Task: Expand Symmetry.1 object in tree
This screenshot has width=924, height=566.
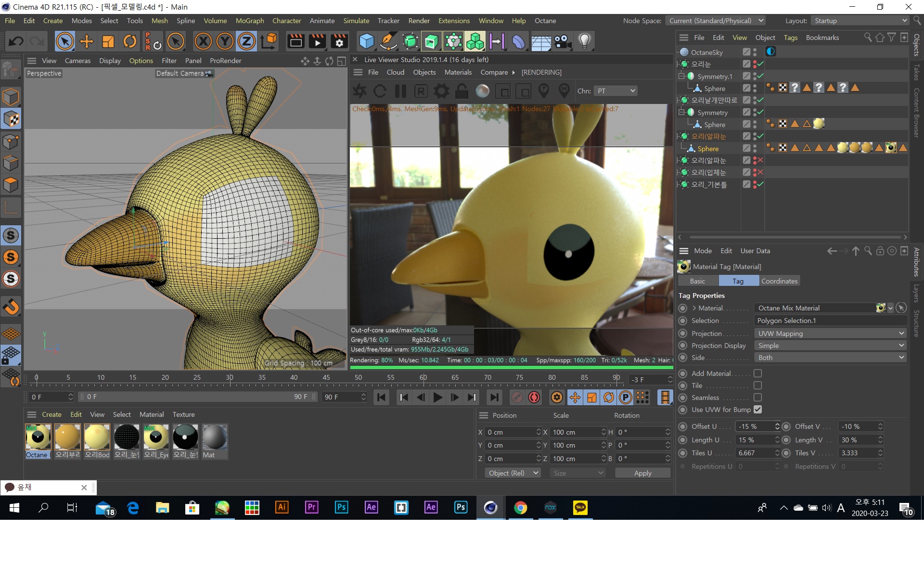Action: click(x=681, y=76)
